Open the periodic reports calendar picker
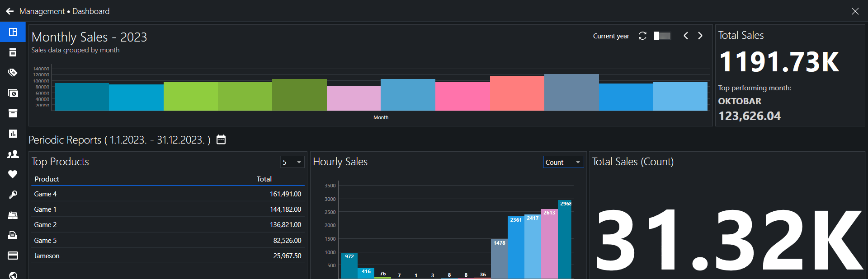Screen dimensions: 868x279 click(221, 139)
